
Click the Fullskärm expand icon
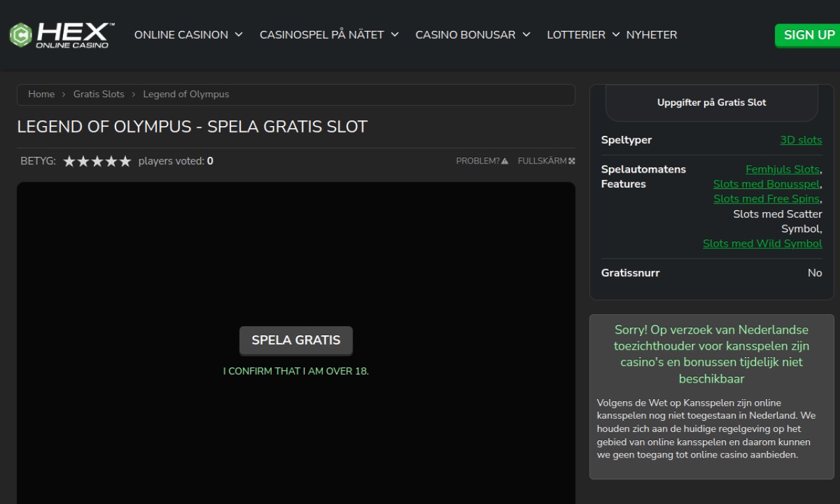(x=572, y=161)
